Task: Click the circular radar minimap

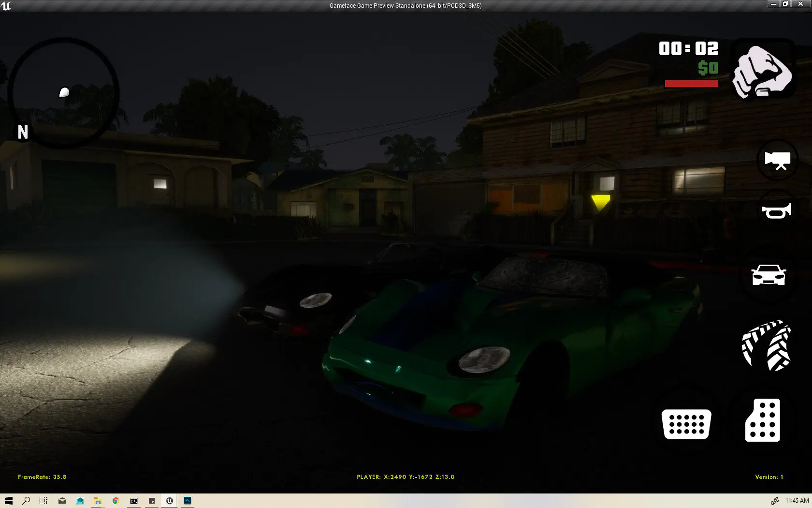Action: [x=63, y=93]
